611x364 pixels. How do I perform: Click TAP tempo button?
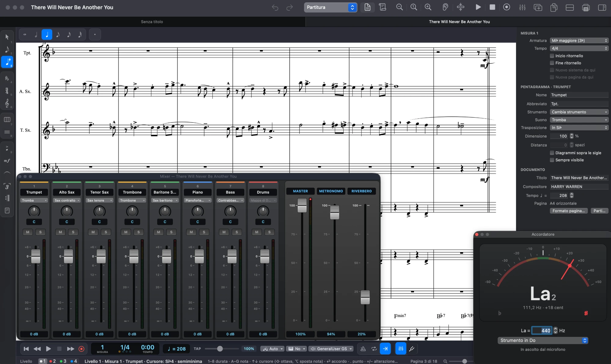pyautogui.click(x=197, y=349)
